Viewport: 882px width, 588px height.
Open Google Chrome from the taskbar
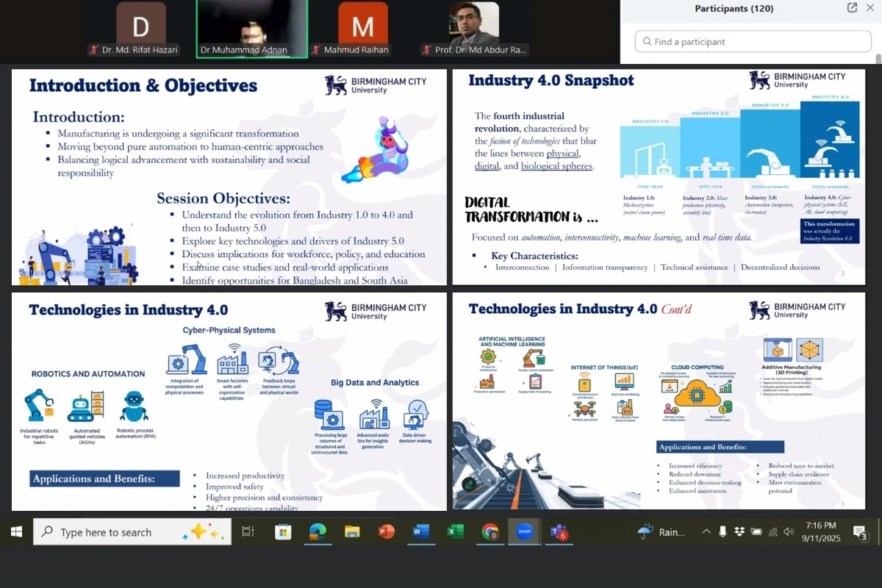click(490, 531)
